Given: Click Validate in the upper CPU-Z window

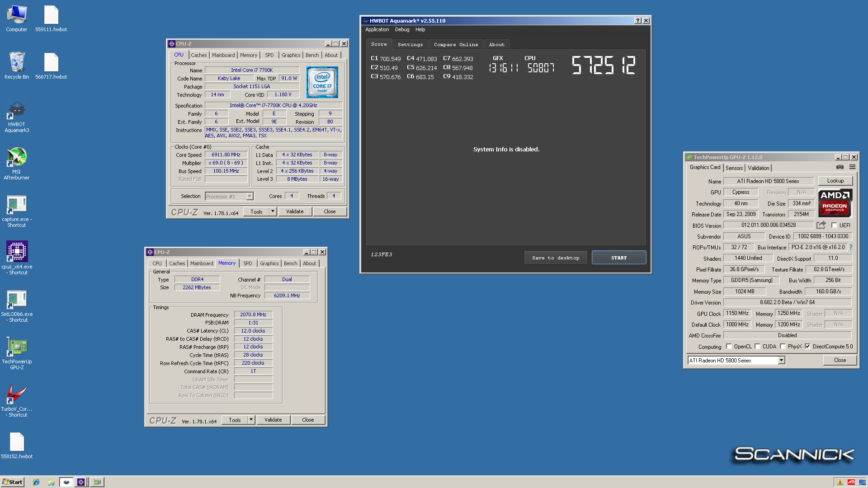Looking at the screenshot, I should pos(295,211).
